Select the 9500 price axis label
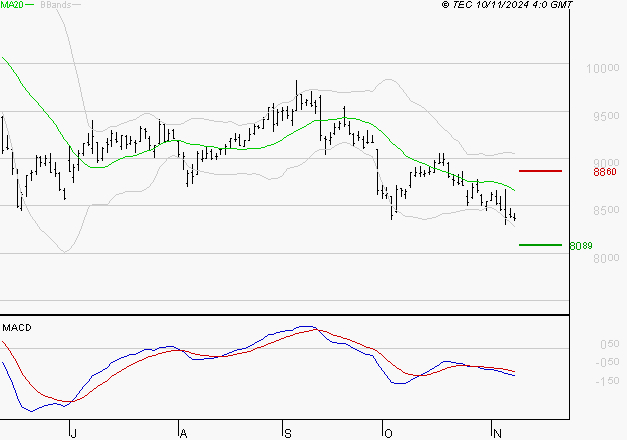The image size is (627, 440). pyautogui.click(x=606, y=116)
